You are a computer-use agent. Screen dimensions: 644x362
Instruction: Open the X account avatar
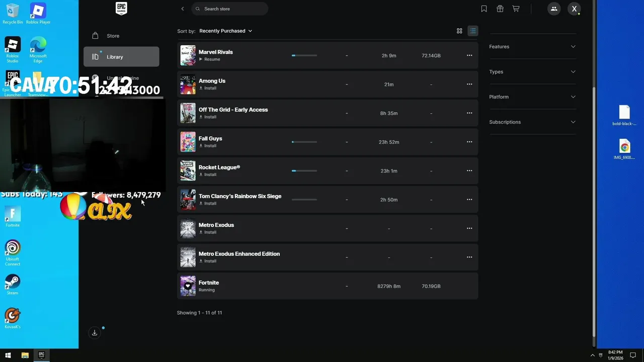(x=574, y=9)
